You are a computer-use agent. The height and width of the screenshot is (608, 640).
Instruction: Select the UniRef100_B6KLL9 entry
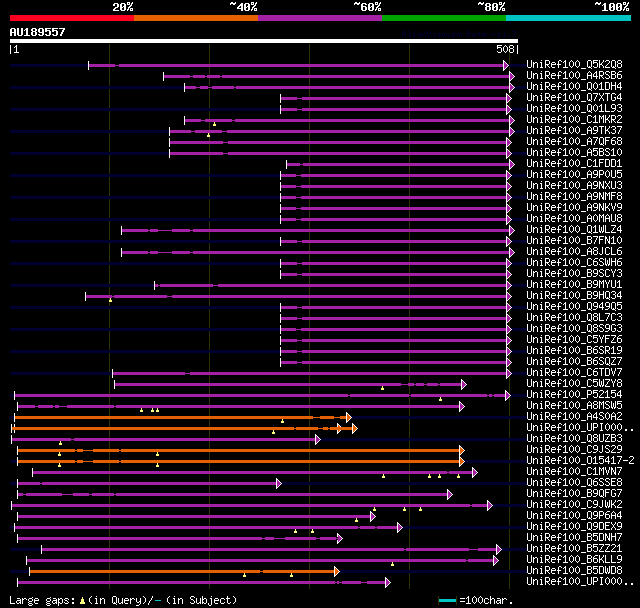click(574, 560)
